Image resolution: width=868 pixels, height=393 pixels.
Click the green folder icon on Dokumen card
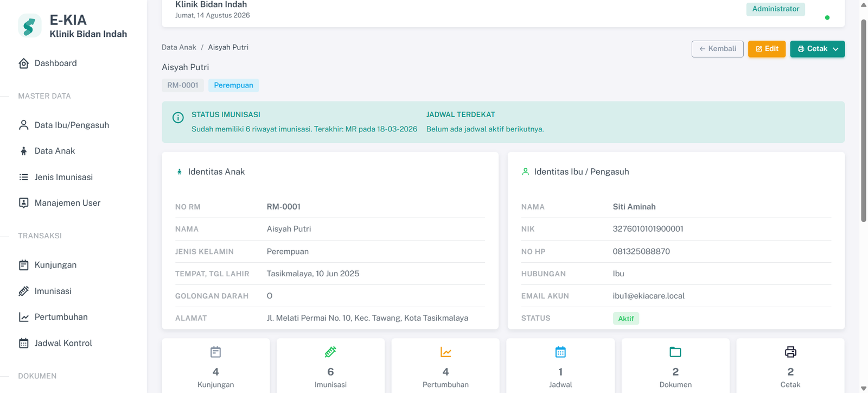[675, 352]
